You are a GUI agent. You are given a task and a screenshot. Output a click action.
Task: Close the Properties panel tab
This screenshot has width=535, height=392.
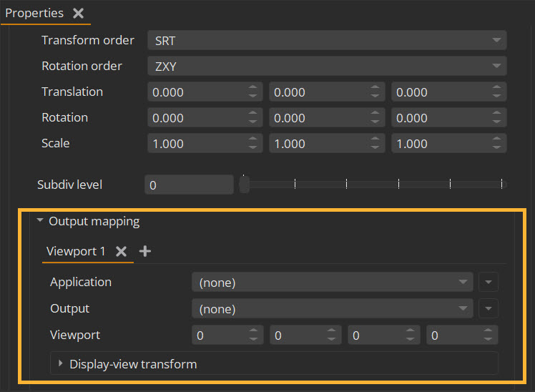pyautogui.click(x=79, y=14)
